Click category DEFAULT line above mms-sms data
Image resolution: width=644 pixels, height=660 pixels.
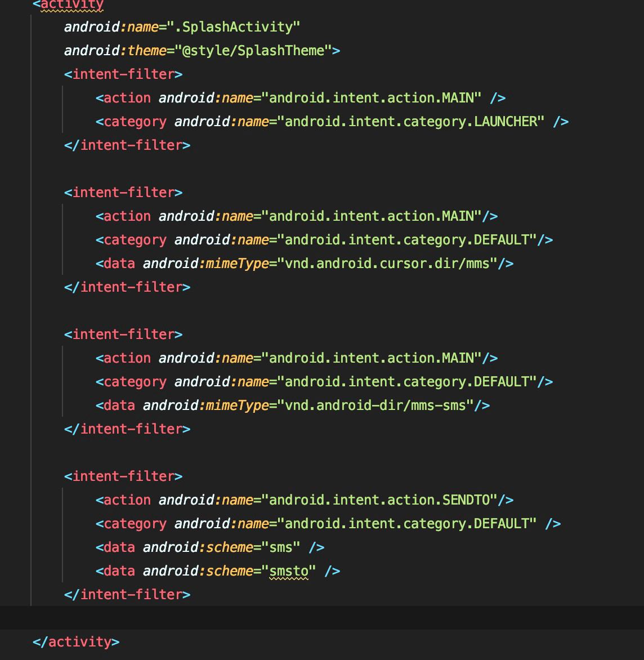click(324, 382)
